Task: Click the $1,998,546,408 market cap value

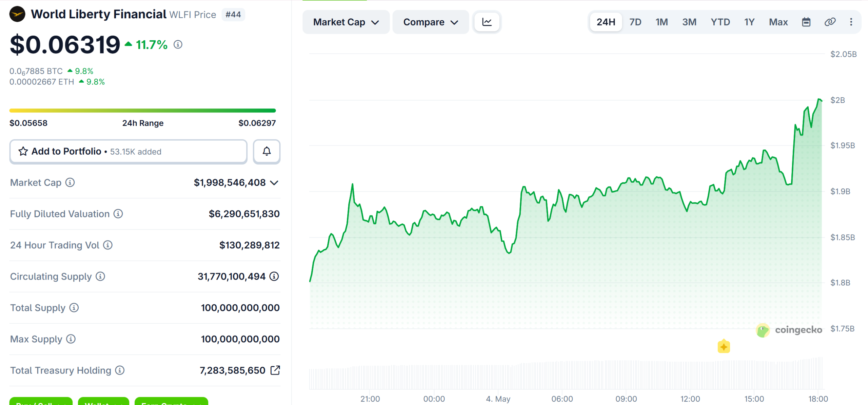Action: tap(230, 183)
